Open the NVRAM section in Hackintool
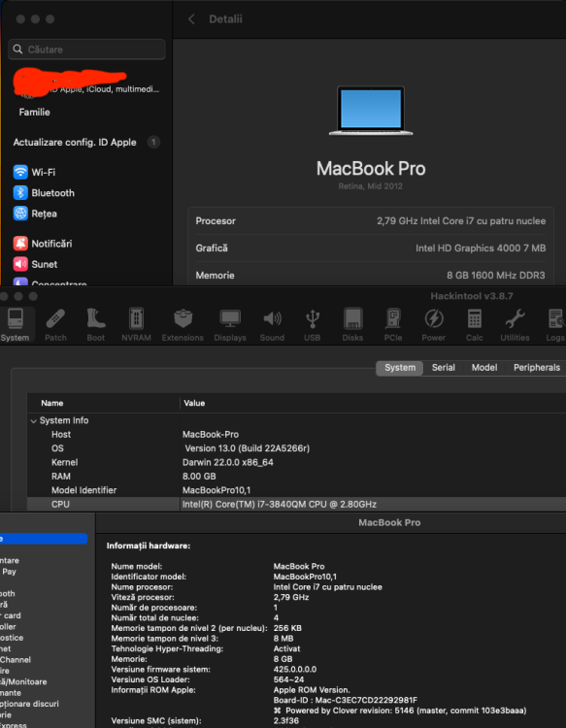This screenshot has width=566, height=728. pyautogui.click(x=136, y=325)
